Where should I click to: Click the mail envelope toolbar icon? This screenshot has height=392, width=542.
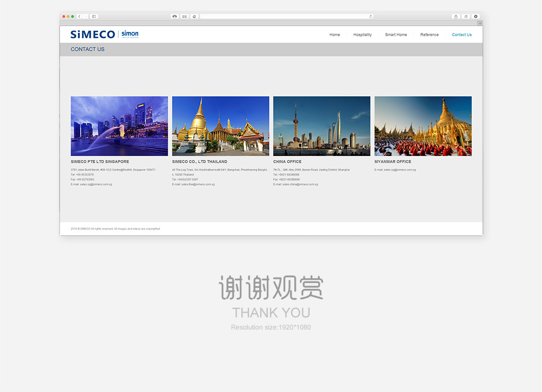[185, 16]
